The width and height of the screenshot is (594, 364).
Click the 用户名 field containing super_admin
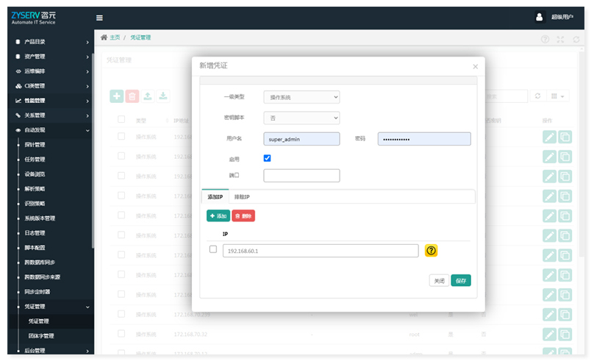[x=301, y=138]
